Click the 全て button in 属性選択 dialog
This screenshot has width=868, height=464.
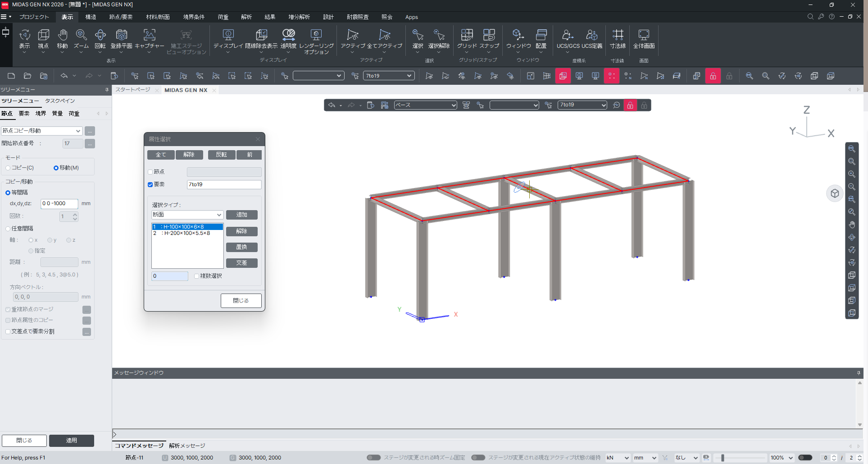161,155
